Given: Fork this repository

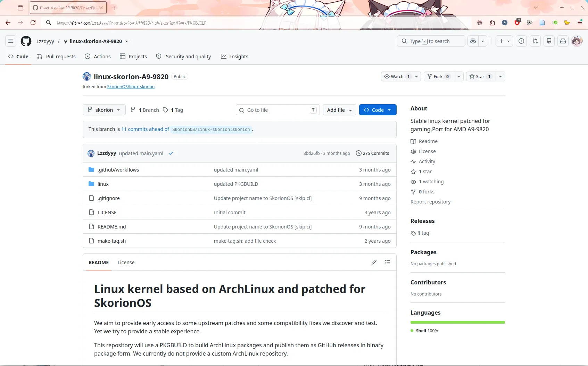Looking at the screenshot, I should (x=439, y=76).
